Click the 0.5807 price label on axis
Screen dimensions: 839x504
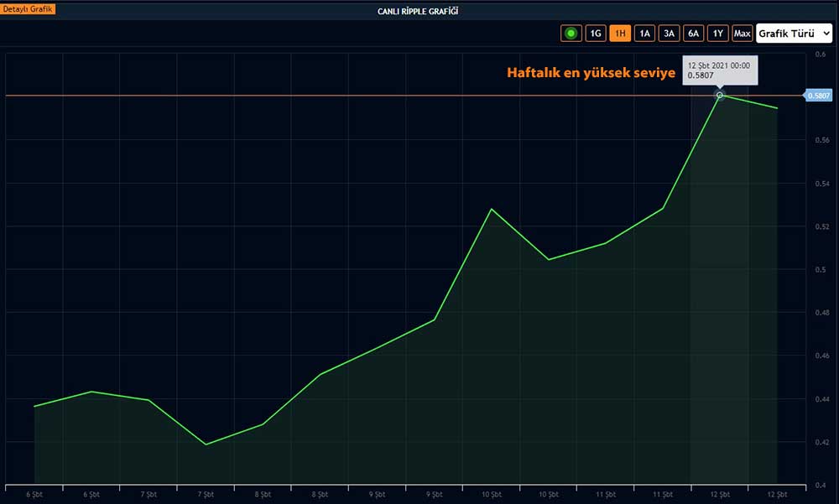(x=819, y=96)
